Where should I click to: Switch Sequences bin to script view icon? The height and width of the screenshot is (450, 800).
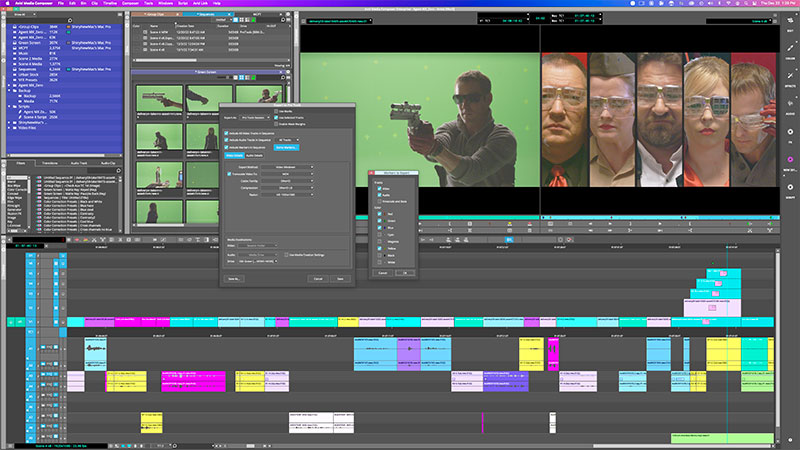(x=248, y=20)
